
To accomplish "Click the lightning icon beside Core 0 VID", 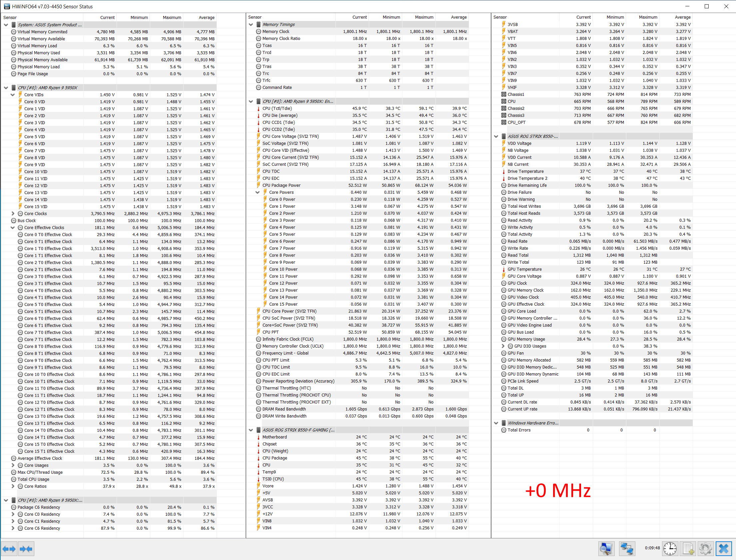I will point(20,102).
